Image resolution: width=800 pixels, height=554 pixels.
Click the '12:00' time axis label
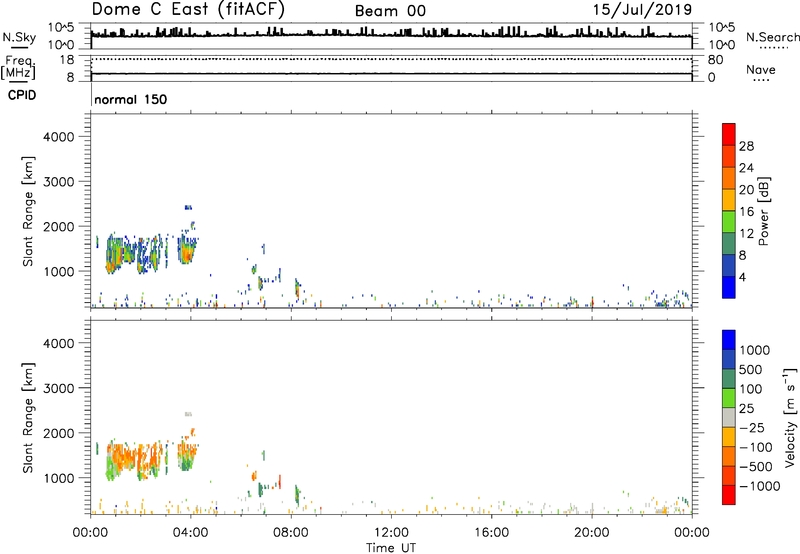391,533
